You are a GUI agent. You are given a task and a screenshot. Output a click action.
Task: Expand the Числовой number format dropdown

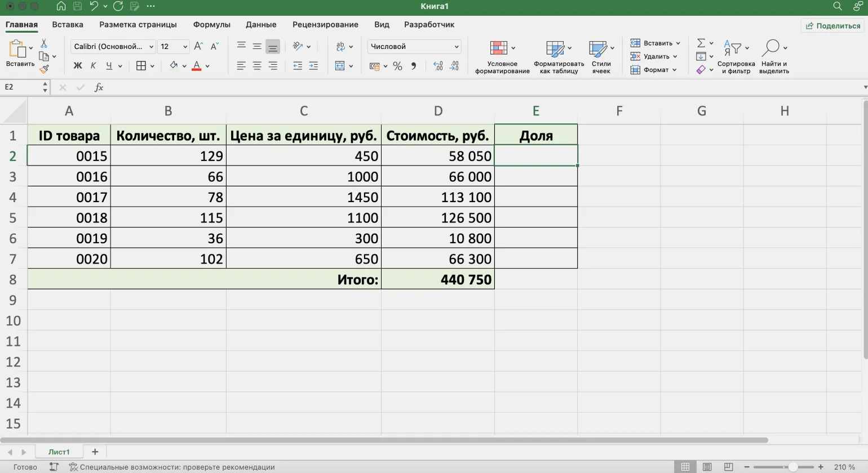(414, 47)
